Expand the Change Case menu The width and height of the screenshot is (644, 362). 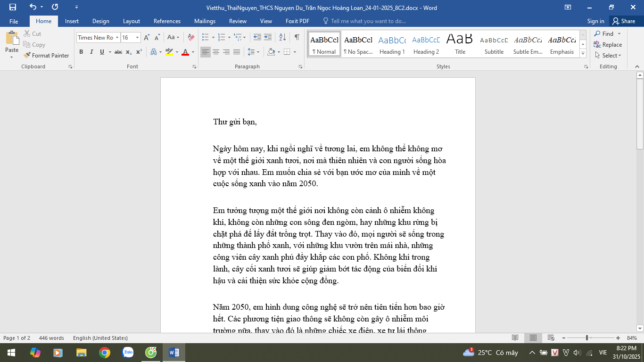coord(177,37)
